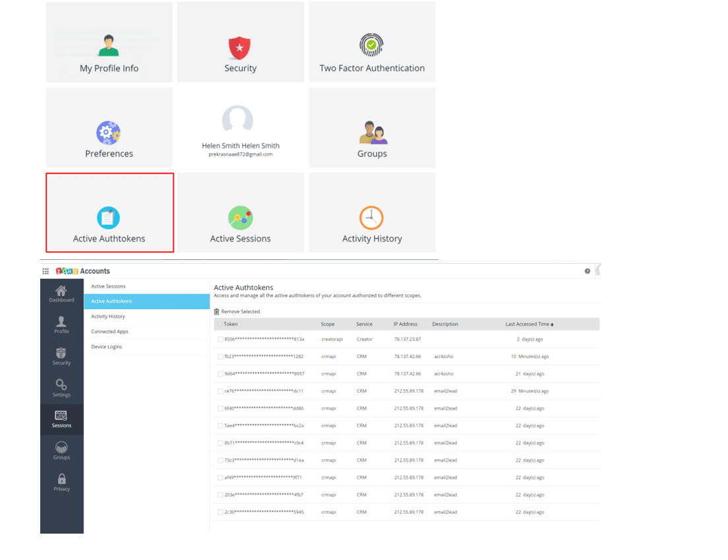Check the select-all Token header checkbox
This screenshot has width=728, height=560.
click(x=220, y=324)
